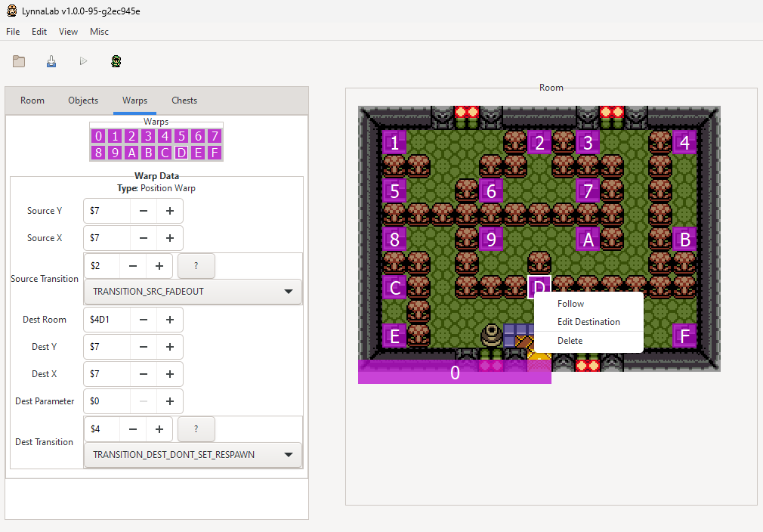Screen dimensions: 763x532
Task: Switch to the Objects tab
Action: (x=83, y=101)
